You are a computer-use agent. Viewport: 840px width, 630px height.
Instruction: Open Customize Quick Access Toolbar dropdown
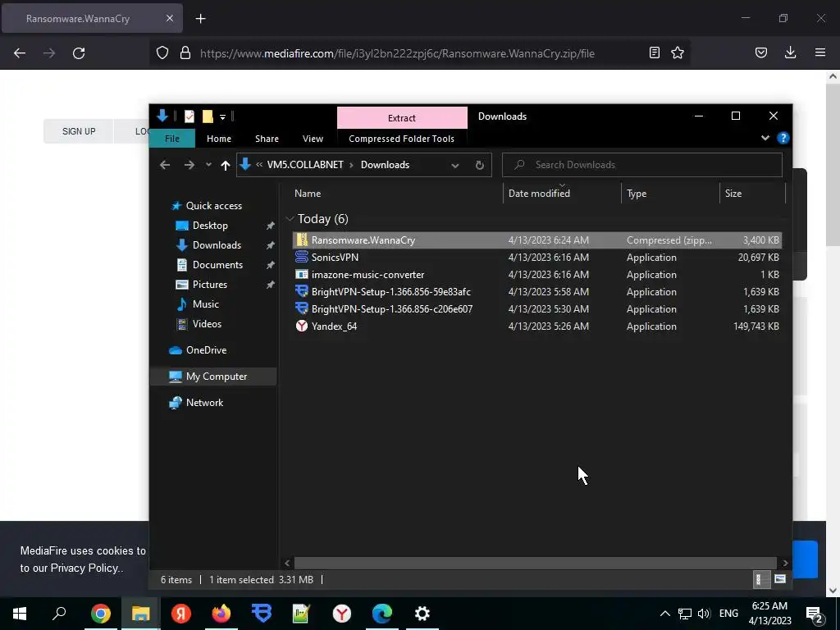[223, 116]
